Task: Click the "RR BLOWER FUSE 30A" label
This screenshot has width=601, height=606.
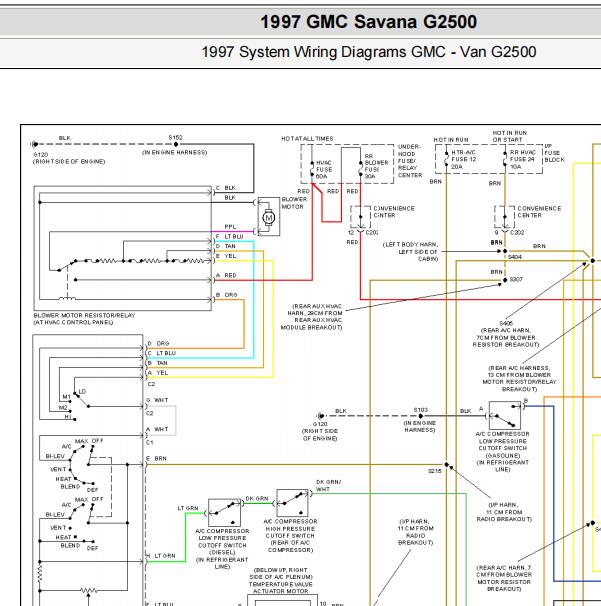Action: pos(376,166)
